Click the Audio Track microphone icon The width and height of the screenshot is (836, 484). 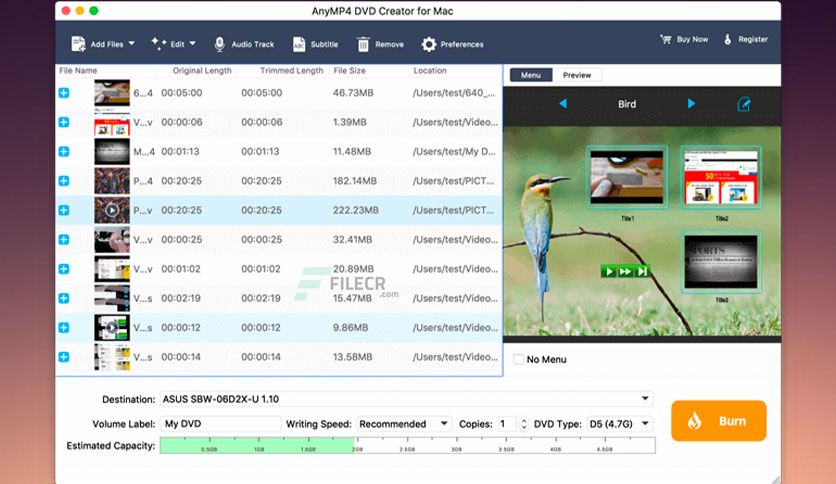coord(219,44)
